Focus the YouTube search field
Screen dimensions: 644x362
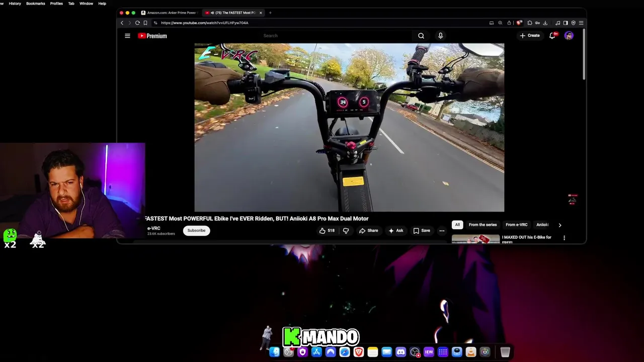[x=336, y=36]
